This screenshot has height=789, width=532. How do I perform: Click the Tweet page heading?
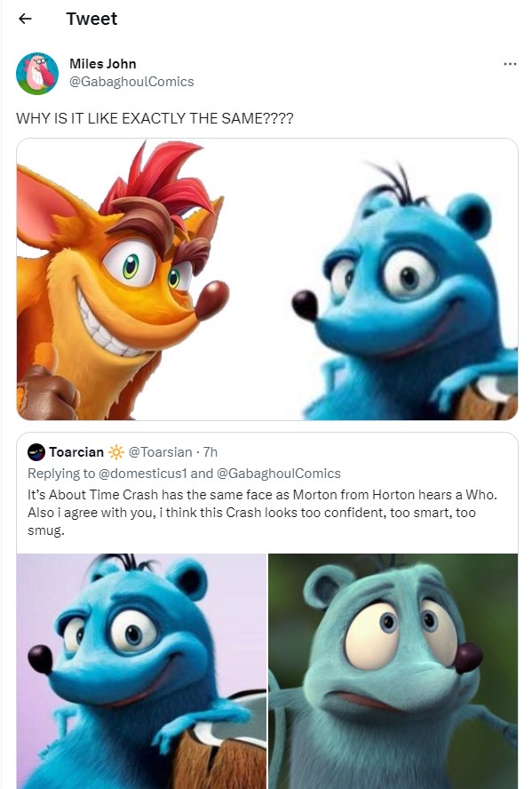coord(91,19)
